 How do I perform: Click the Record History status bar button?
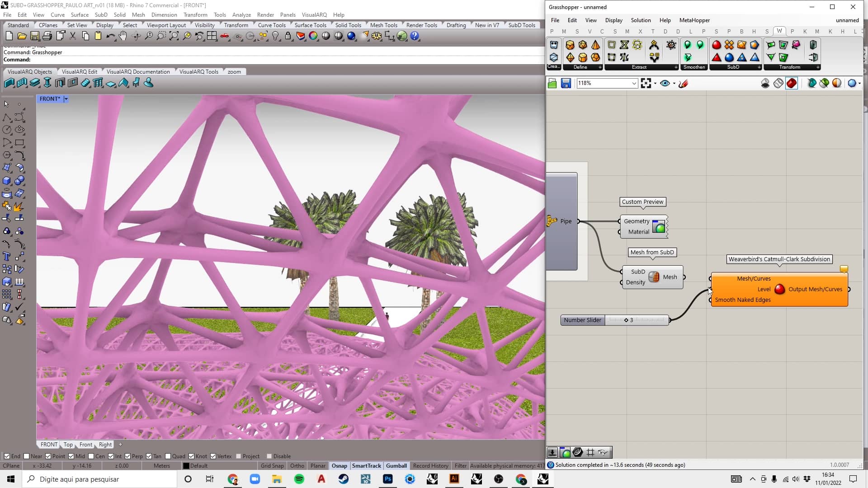(x=430, y=465)
